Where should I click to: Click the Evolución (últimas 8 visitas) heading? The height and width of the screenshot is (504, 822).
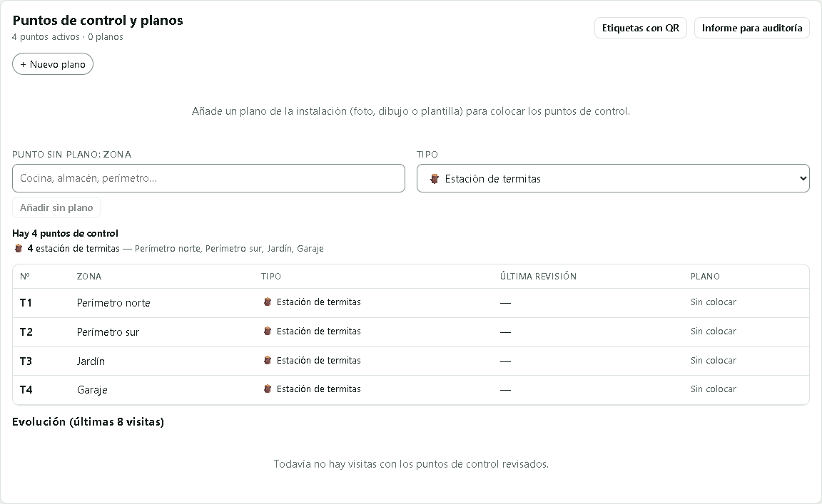88,422
